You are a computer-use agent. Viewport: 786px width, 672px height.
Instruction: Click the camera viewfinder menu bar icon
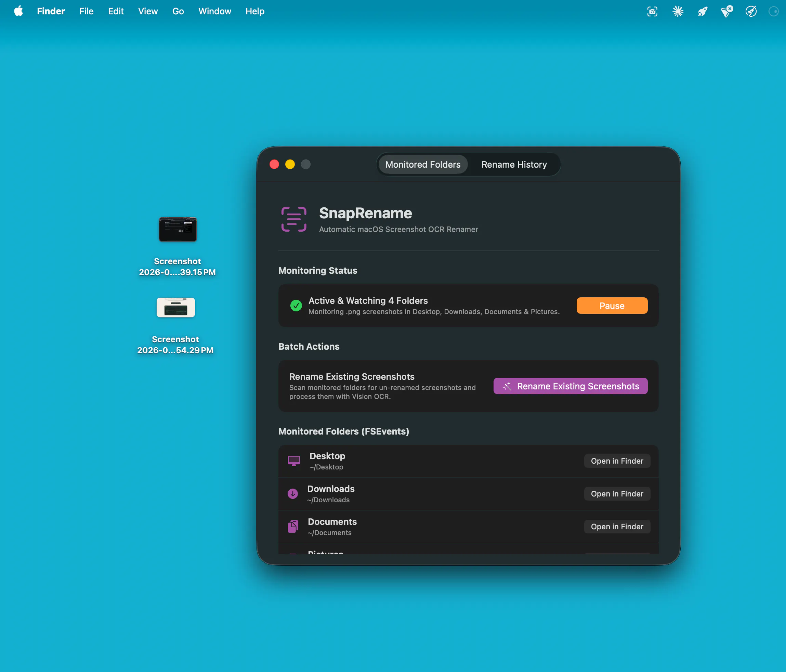tap(652, 11)
